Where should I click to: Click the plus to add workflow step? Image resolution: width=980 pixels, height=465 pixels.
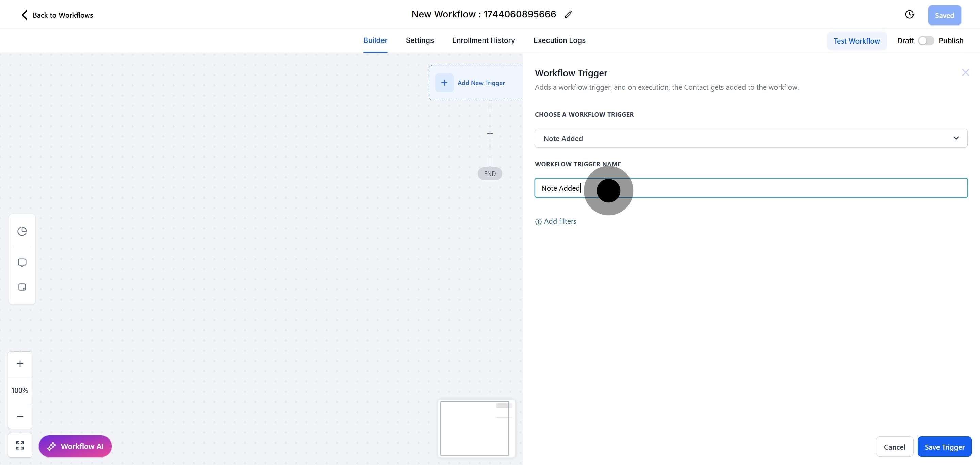pos(490,133)
